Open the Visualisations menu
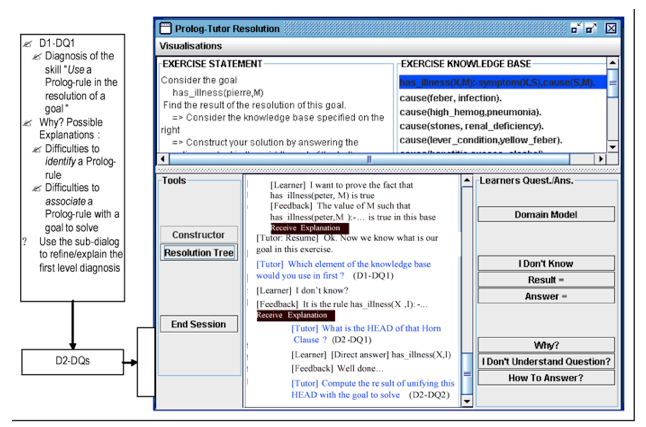 [190, 46]
